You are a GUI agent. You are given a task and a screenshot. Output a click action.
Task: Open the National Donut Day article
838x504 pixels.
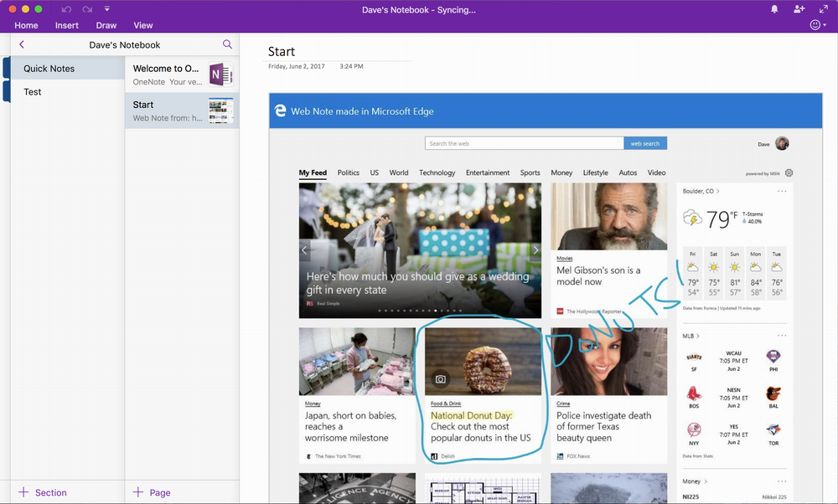(x=481, y=427)
